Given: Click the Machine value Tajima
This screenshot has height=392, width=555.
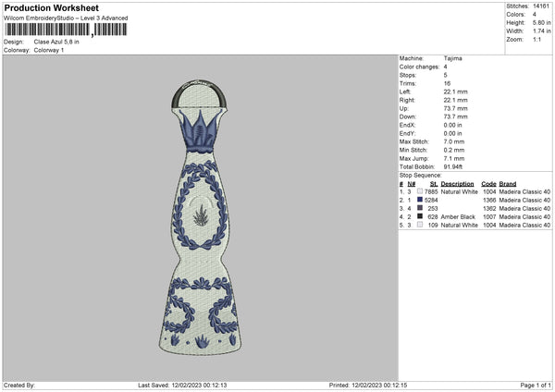Looking at the screenshot, I should click(452, 58).
